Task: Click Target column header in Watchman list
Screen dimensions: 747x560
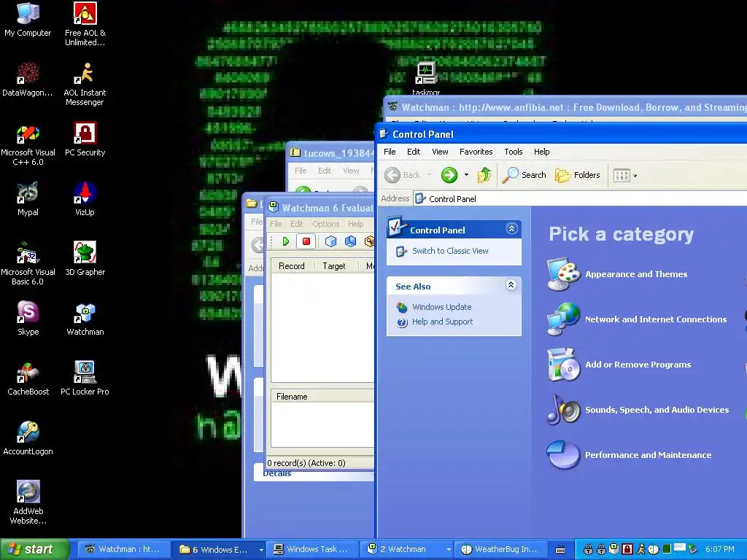Action: [x=336, y=266]
